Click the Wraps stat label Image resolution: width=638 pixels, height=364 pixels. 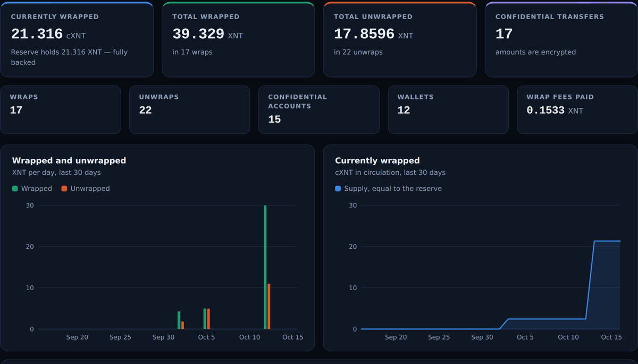(x=24, y=97)
